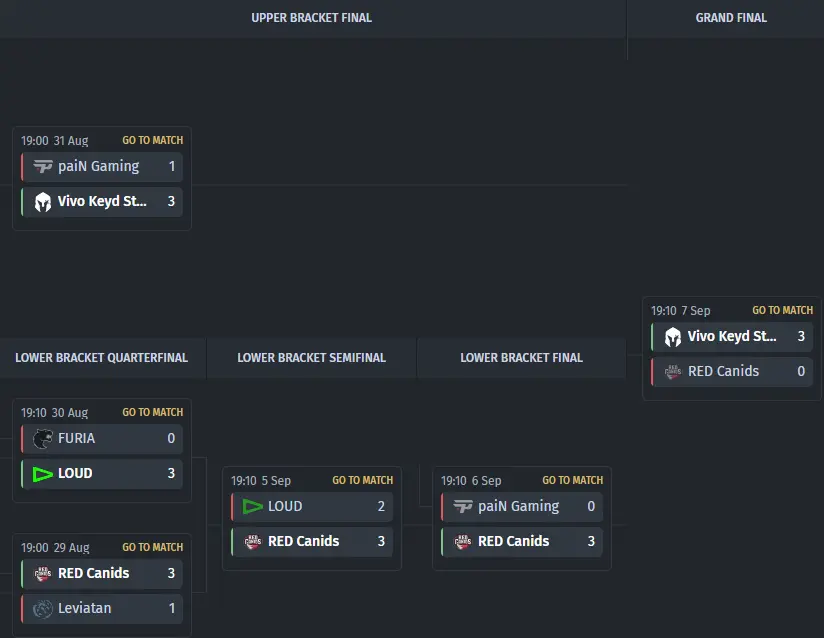
Task: Go to match for 29 Aug quarterfinal
Action: coord(152,547)
